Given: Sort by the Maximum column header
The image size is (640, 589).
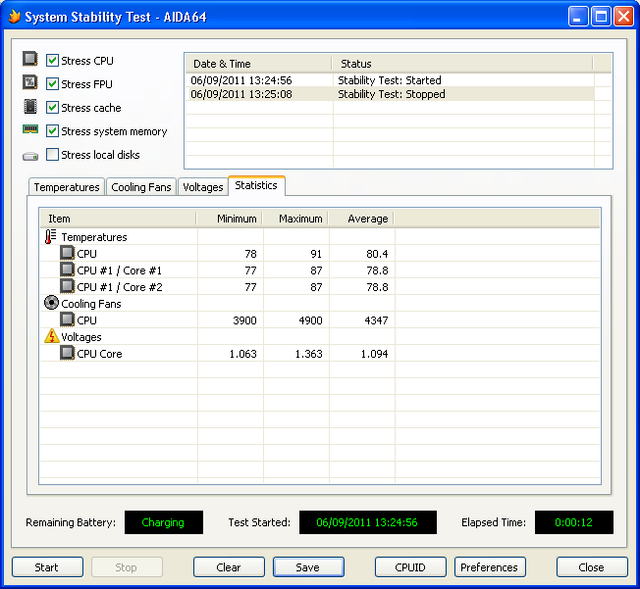Looking at the screenshot, I should (x=300, y=218).
